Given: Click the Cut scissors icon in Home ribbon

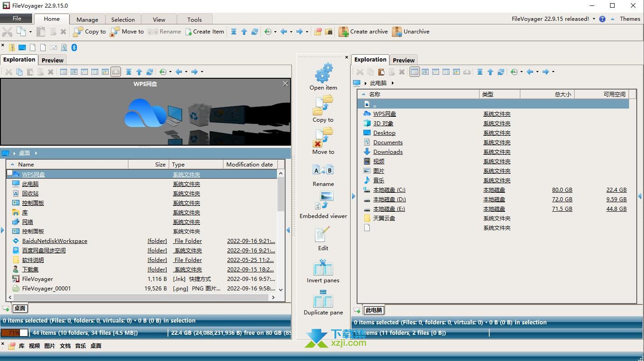Looking at the screenshot, I should click(7, 32).
